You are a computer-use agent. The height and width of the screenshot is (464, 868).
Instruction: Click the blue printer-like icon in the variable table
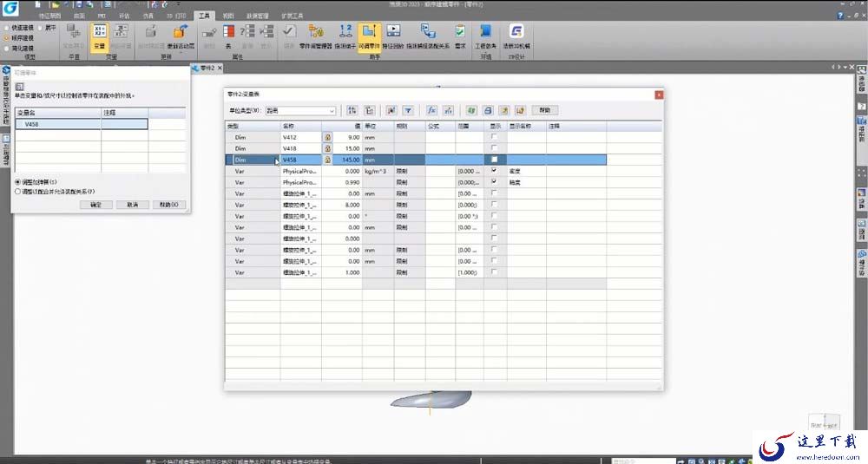click(488, 111)
